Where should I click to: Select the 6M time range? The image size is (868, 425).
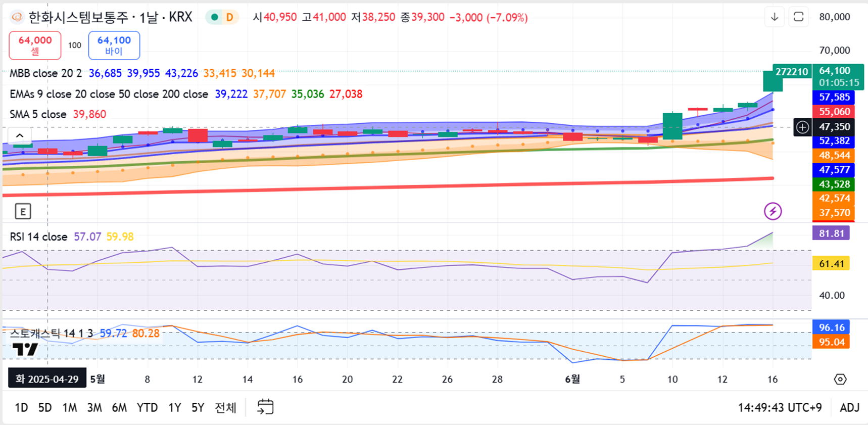click(x=119, y=407)
